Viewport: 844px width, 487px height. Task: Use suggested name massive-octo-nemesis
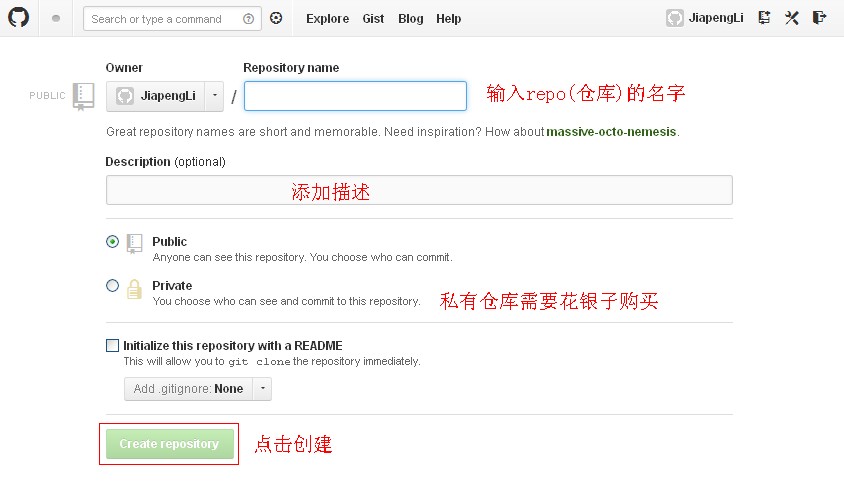pyautogui.click(x=611, y=132)
